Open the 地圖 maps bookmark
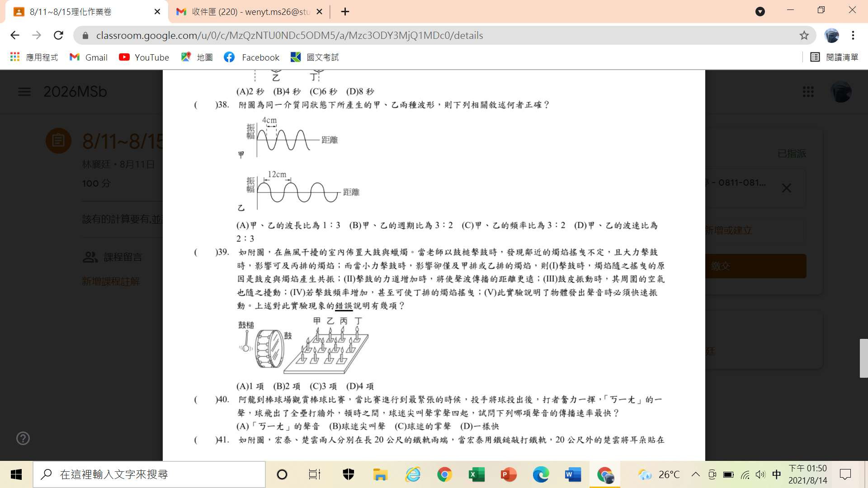This screenshot has height=488, width=868. (x=197, y=57)
